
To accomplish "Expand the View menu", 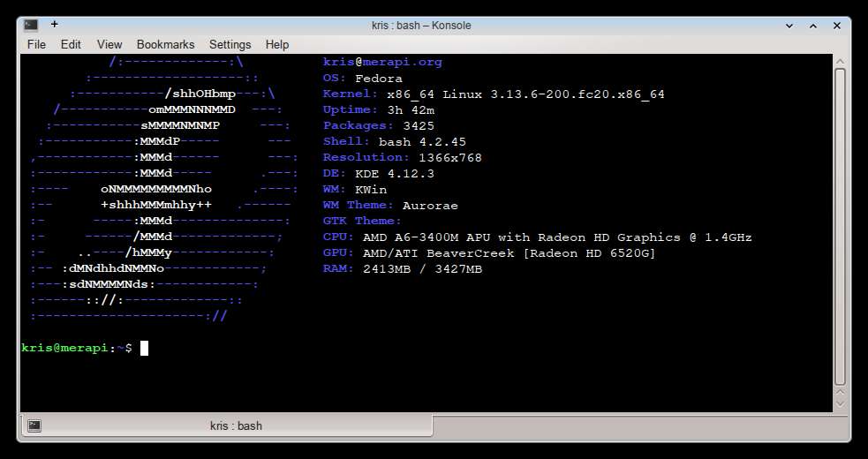I will (109, 44).
